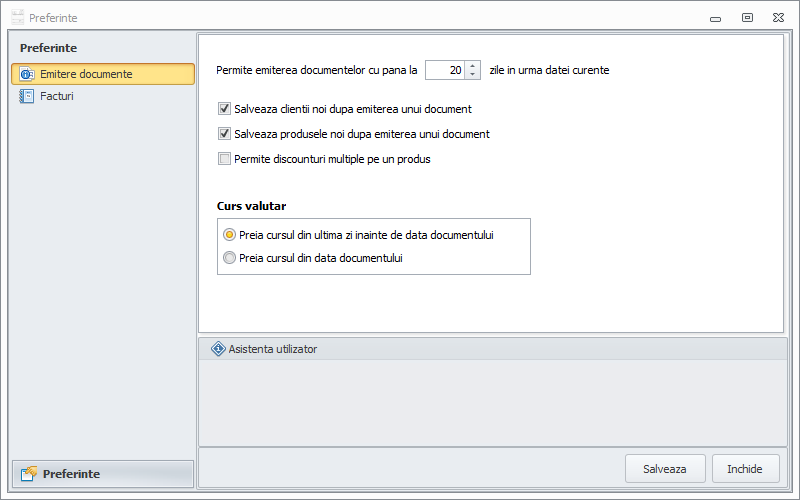Screen dimensions: 800x500
Task: Increase the days value with up arrow
Action: pyautogui.click(x=473, y=66)
